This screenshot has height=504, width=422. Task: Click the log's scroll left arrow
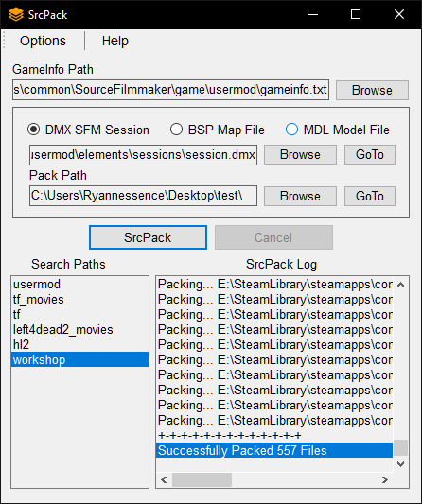tap(164, 480)
